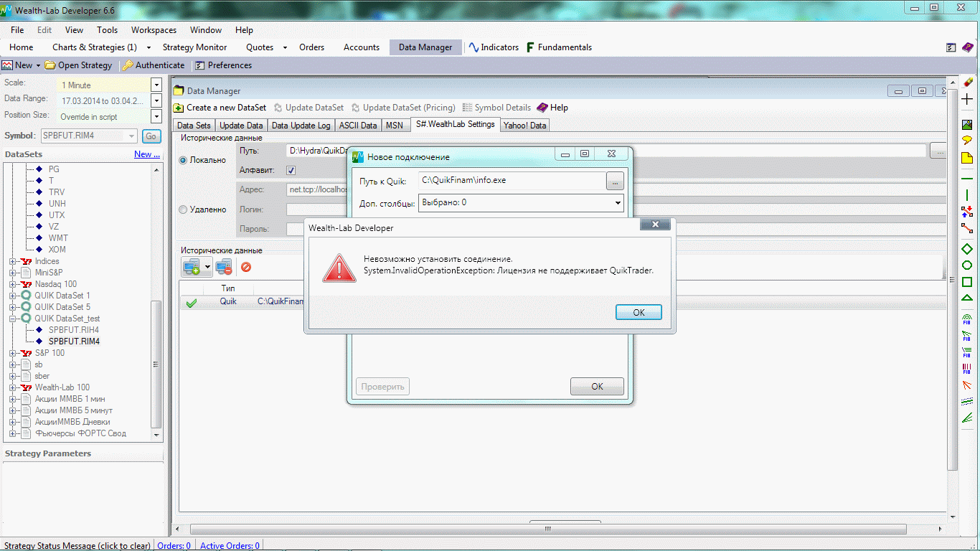Switch to the ASCII Data tab
Image resolution: width=980 pixels, height=551 pixels.
pyautogui.click(x=358, y=126)
